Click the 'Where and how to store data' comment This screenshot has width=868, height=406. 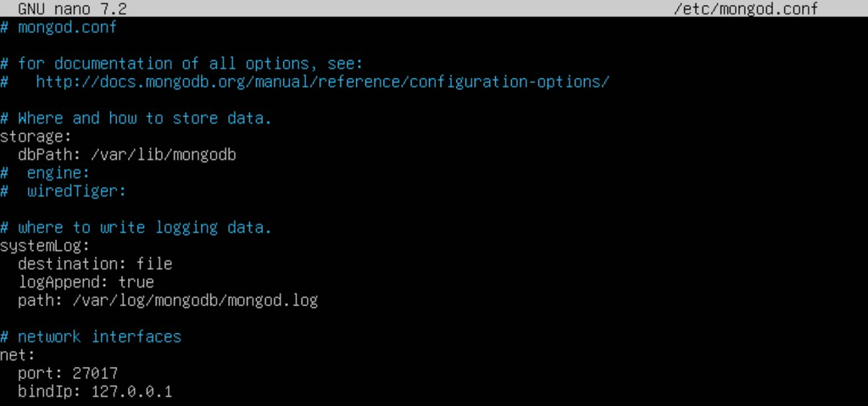pyautogui.click(x=145, y=119)
